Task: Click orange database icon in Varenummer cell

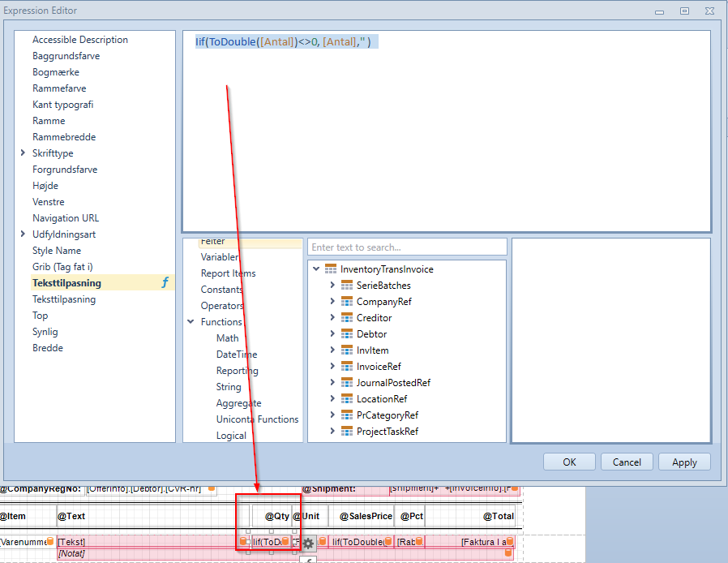Action: click(50, 541)
